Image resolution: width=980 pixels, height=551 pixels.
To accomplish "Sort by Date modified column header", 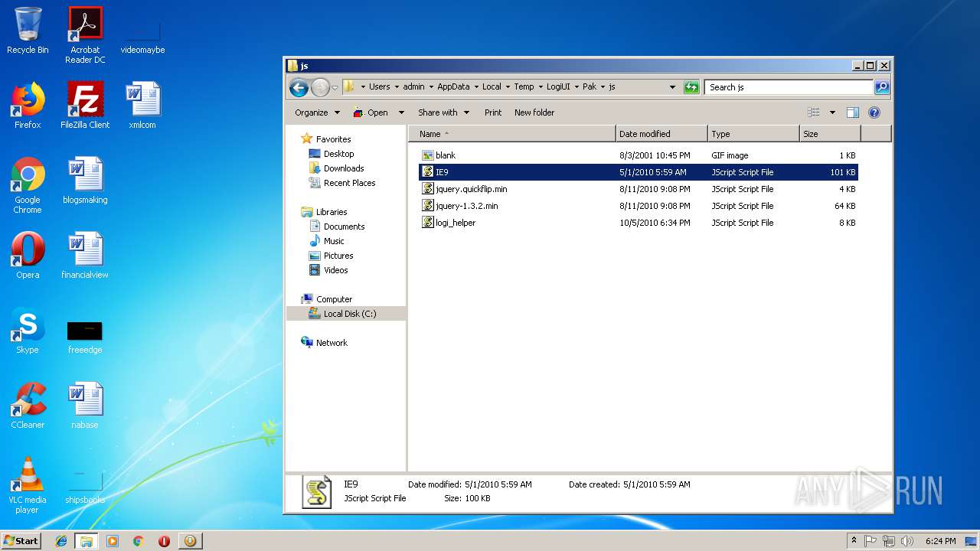I will click(661, 134).
